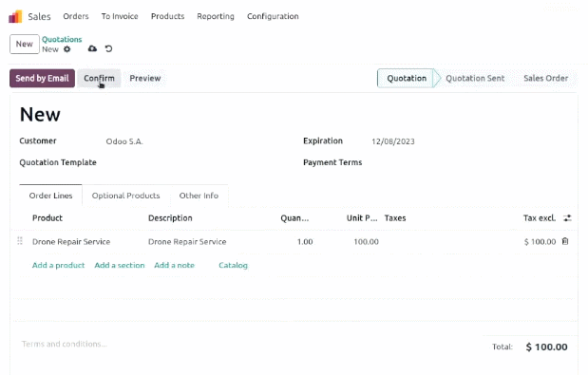The image size is (588, 375).
Task: Save the record manually with cloud icon
Action: click(x=92, y=48)
